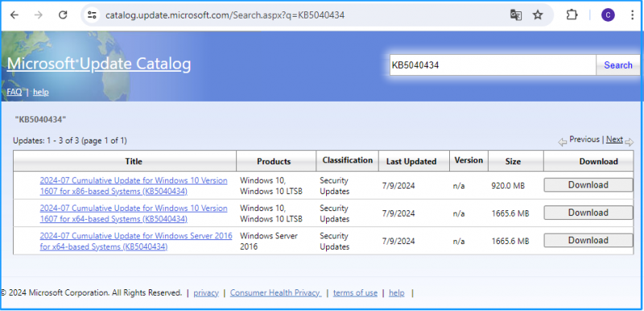Bookmark this page with star icon

(x=538, y=15)
